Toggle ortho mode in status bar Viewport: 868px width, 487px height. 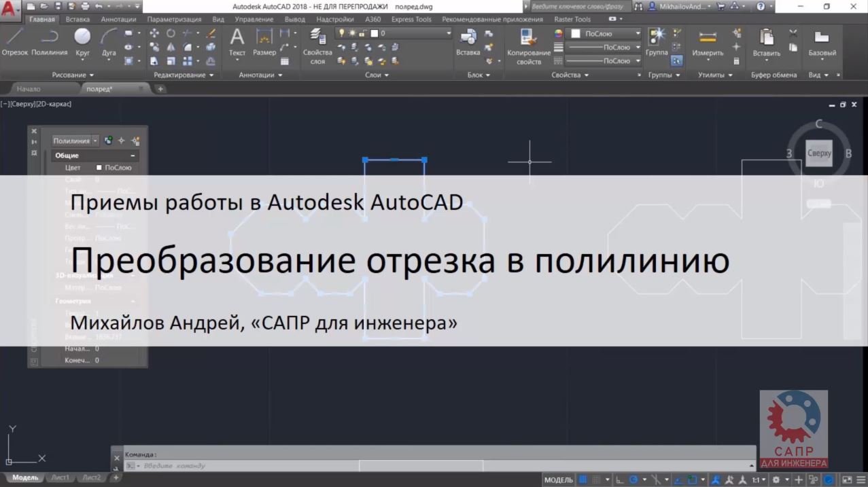[x=620, y=480]
